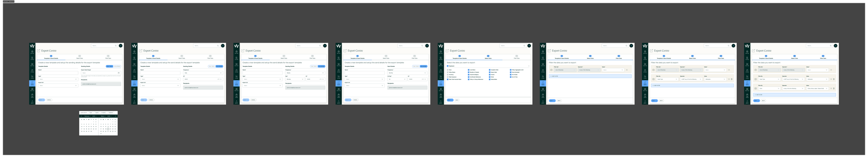Open the Helicopter value dropdown in two-filter frame
The width and height of the screenshot is (868, 158).
point(715,79)
